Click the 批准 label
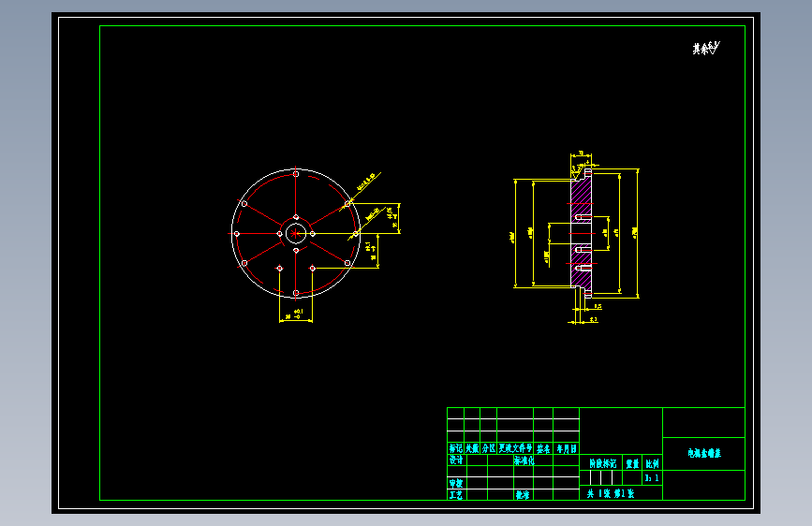The image size is (812, 526). tap(523, 494)
